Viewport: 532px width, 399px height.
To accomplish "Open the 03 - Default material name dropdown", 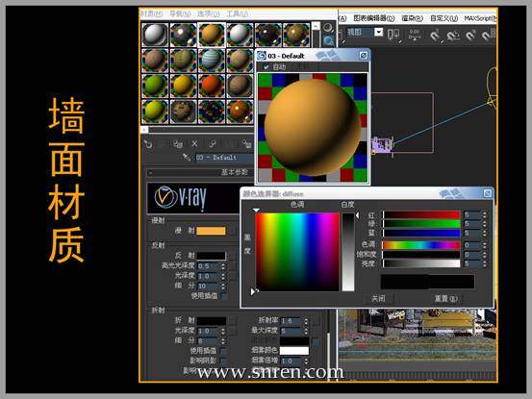I will point(224,158).
